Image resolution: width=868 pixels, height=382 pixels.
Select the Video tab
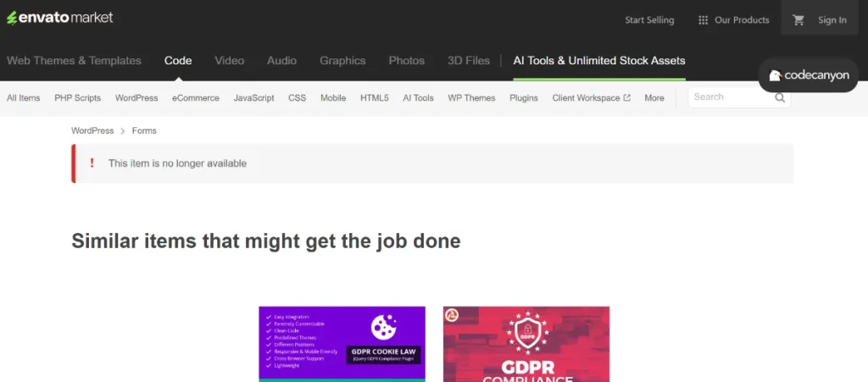(229, 61)
